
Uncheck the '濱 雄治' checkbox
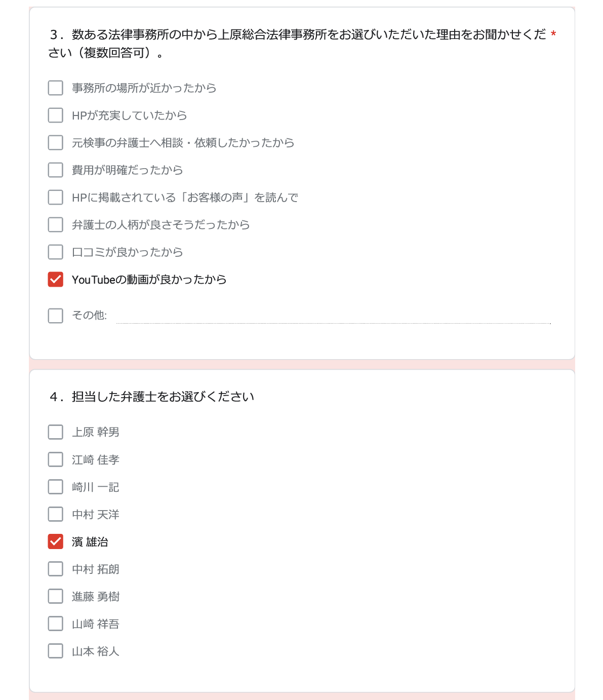point(56,542)
